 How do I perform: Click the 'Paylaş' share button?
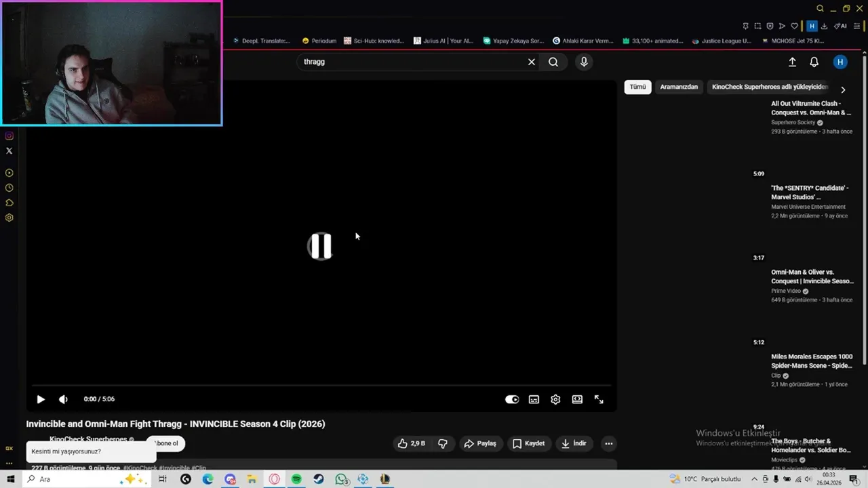[480, 443]
